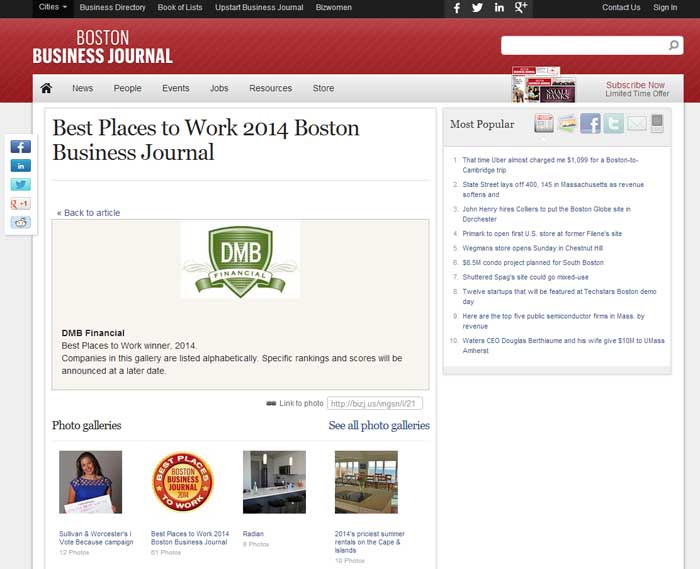
Task: Select the mobile device icon in Most Popular
Action: (x=657, y=123)
